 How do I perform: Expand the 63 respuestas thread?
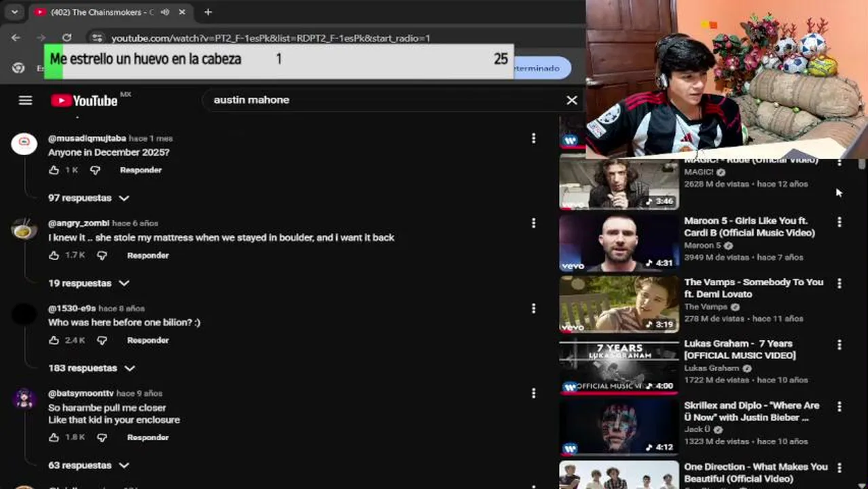click(x=88, y=466)
